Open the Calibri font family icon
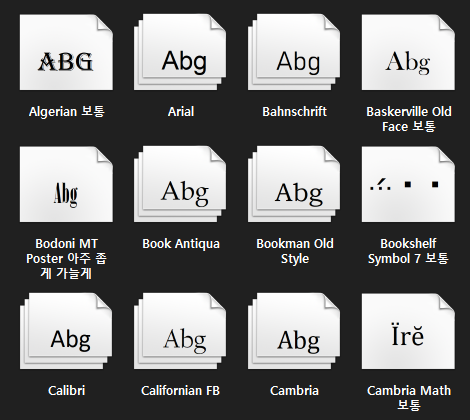This screenshot has width=470, height=420. [x=66, y=331]
